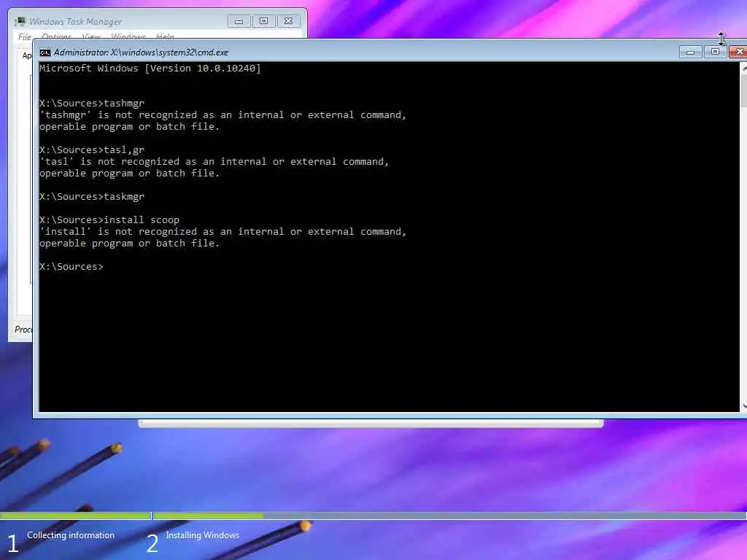Viewport: 747px width, 560px height.
Task: Open View menu in Task Manager
Action: point(91,36)
